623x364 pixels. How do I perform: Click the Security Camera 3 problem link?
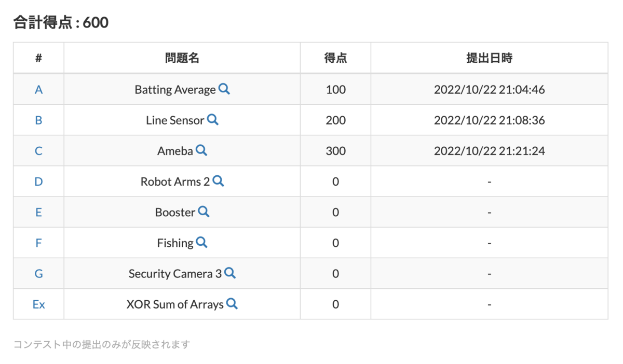click(177, 273)
